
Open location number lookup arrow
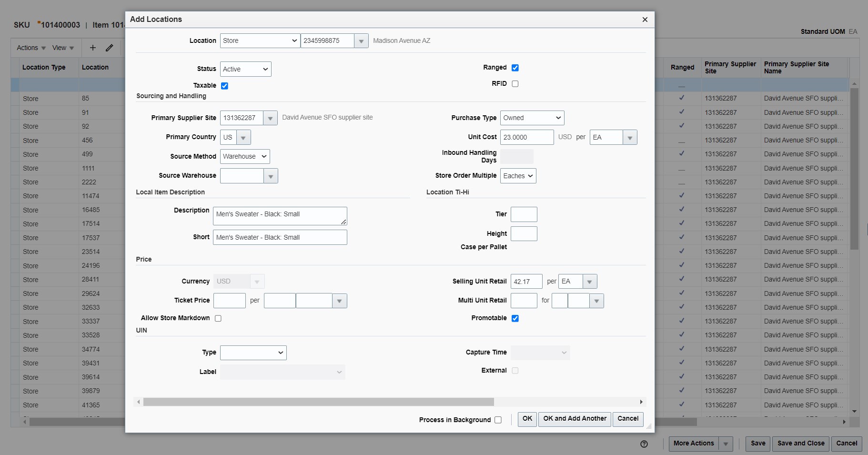coord(361,41)
